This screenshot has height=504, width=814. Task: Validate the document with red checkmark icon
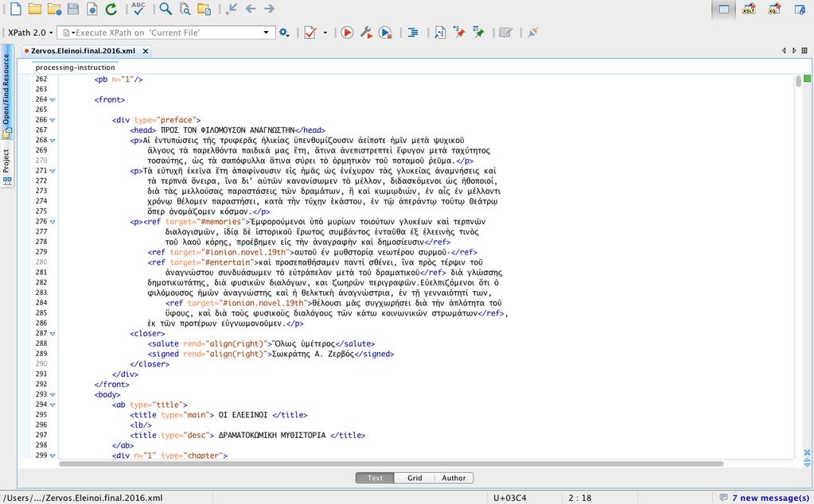tap(310, 33)
